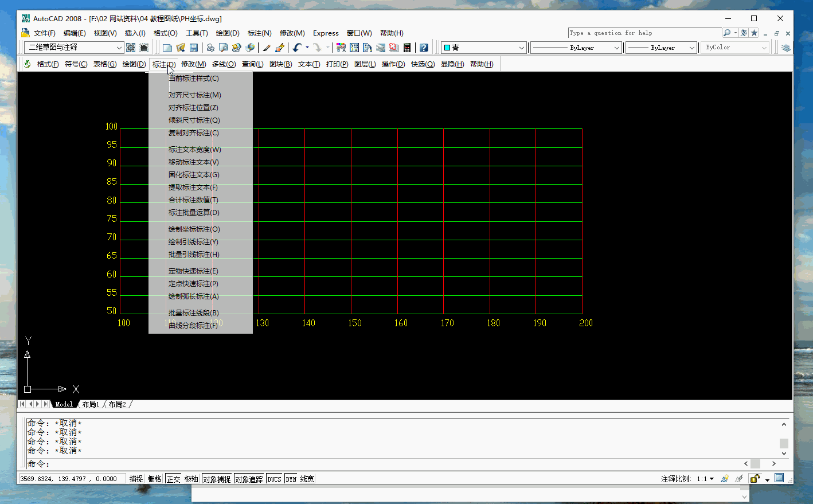Image resolution: width=813 pixels, height=504 pixels.
Task: Create a new drawing with QNew icon
Action: [167, 48]
